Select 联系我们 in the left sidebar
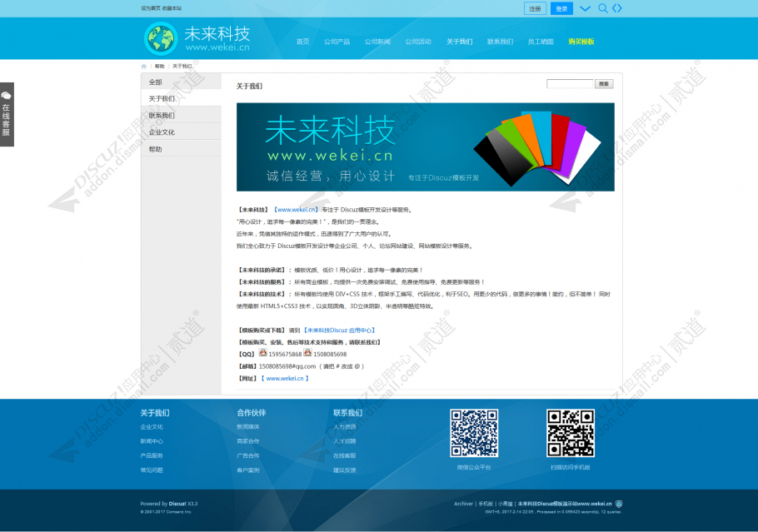 point(182,116)
